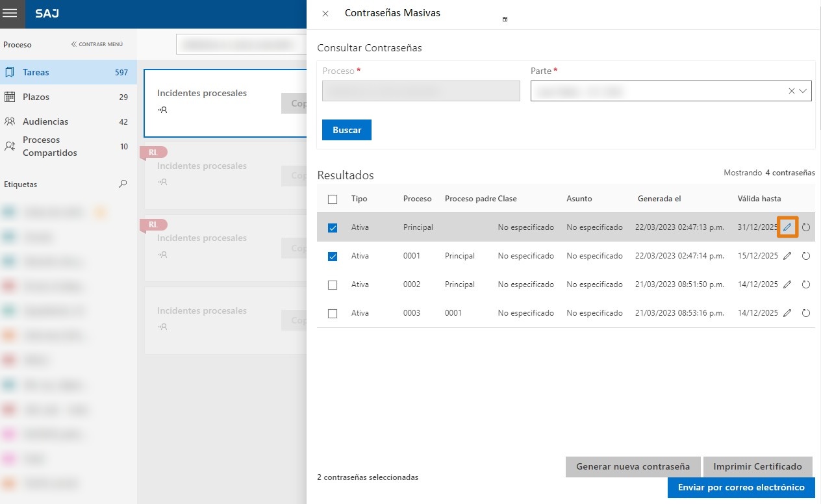Search Etiquetas with magnifier icon

123,184
